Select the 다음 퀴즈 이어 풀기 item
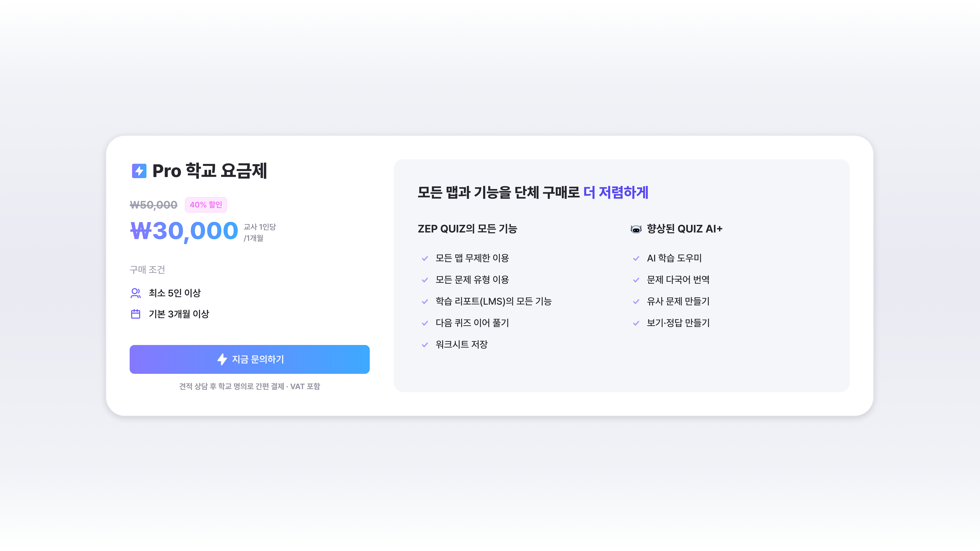Viewport: 980px width, 551px height. (x=472, y=323)
